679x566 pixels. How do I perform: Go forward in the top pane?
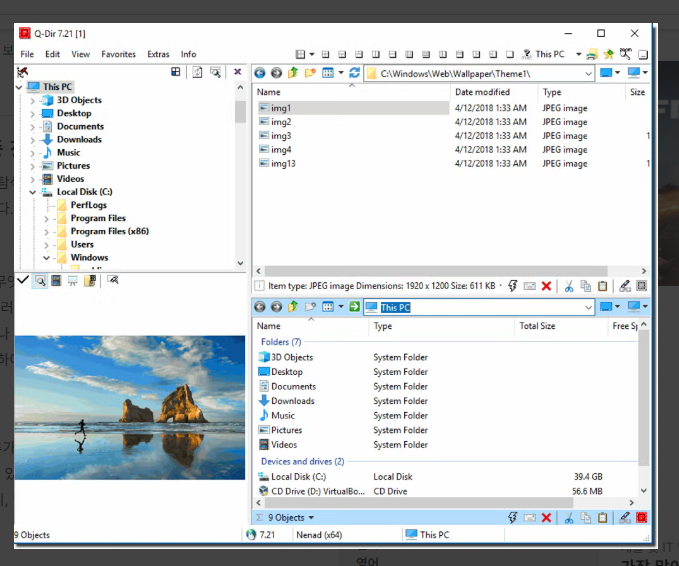point(276,73)
